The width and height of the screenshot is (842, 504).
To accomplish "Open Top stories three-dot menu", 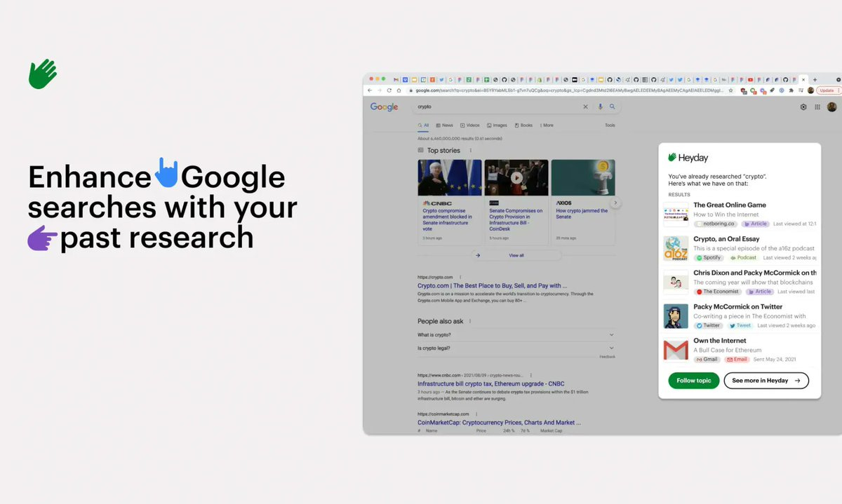I will [x=471, y=151].
